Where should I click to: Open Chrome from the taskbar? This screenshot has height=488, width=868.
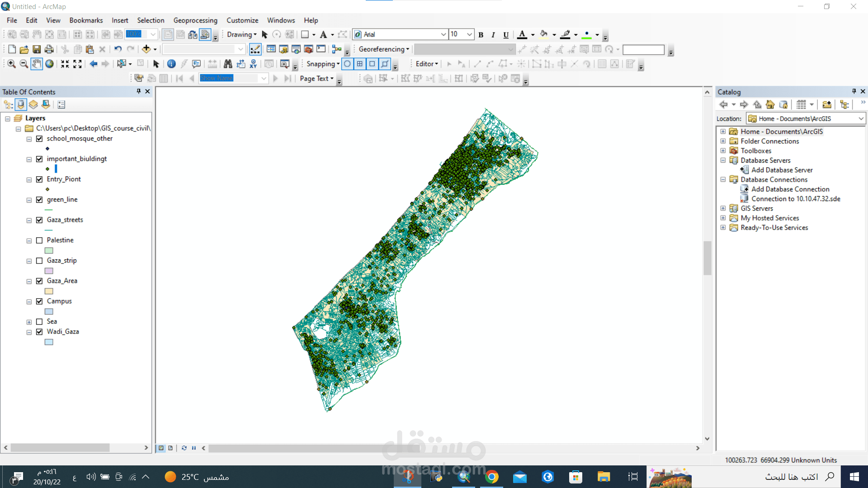pos(492,477)
